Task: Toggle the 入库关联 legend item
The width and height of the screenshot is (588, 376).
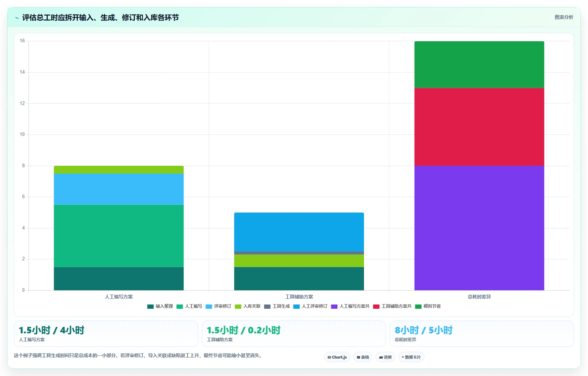Action: coord(248,306)
